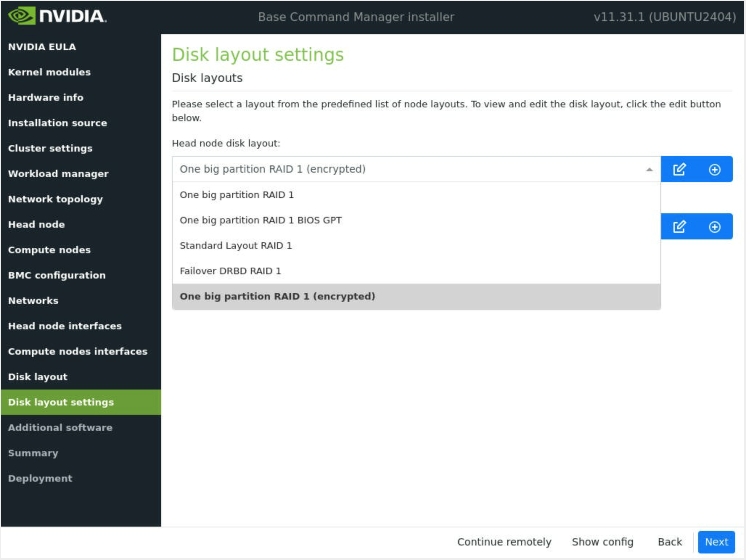Click the second row's edit layout icon
Image resolution: width=746 pixels, height=560 pixels.
[x=679, y=227]
